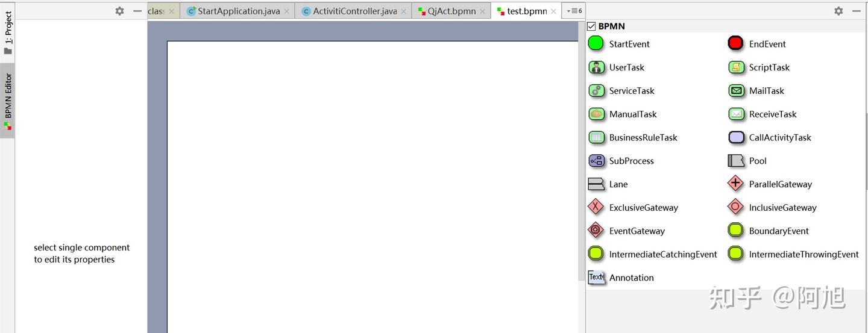Screen dimensions: 868x333
Task: Pick the Annotation text icon
Action: click(596, 277)
